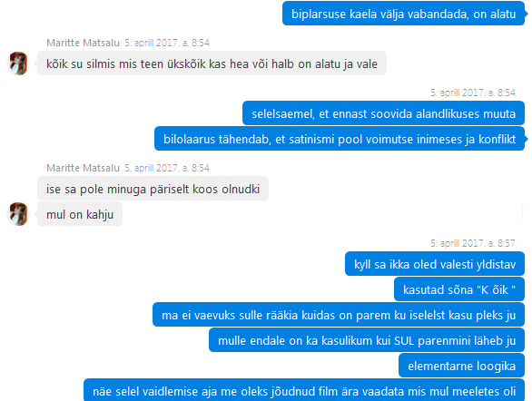The height and width of the screenshot is (401, 532).
Task: Select the 'ise sa pole minuga' message
Action: coord(153,189)
